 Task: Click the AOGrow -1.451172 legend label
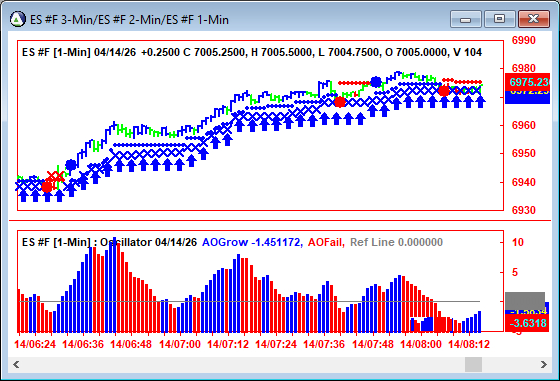(252, 242)
